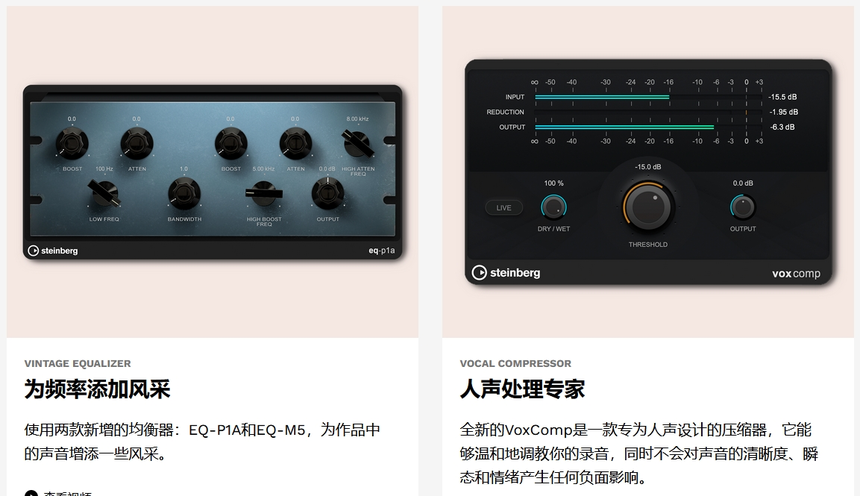
Task: Click the Steinberg logo on the VoxComp panel
Action: (506, 273)
